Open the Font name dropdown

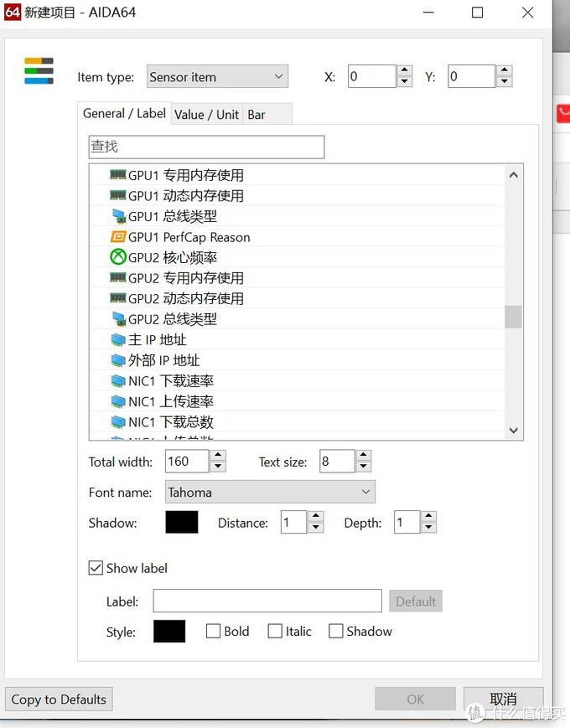coord(271,492)
